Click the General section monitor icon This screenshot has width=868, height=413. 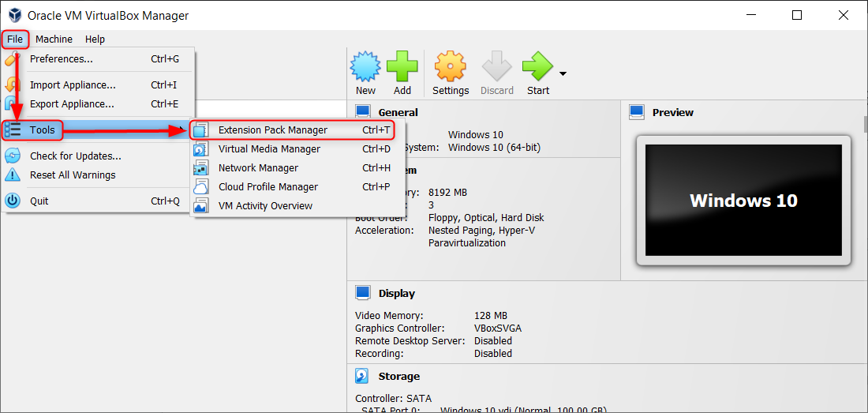point(363,112)
